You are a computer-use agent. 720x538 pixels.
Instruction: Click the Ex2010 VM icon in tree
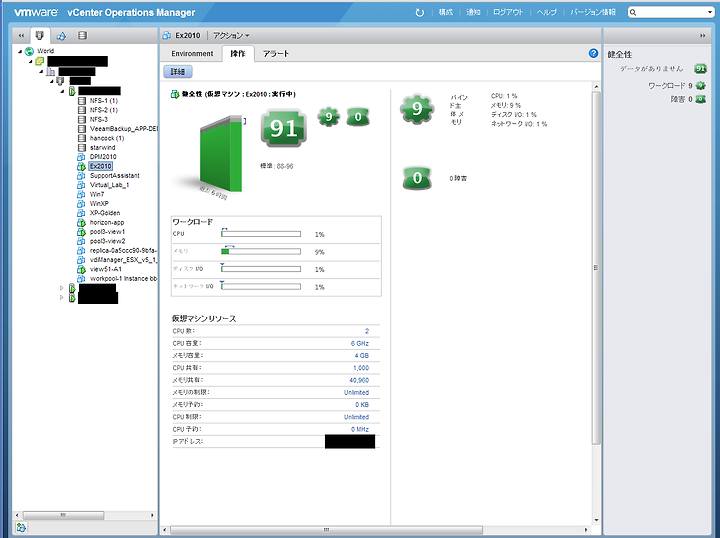pyautogui.click(x=81, y=166)
